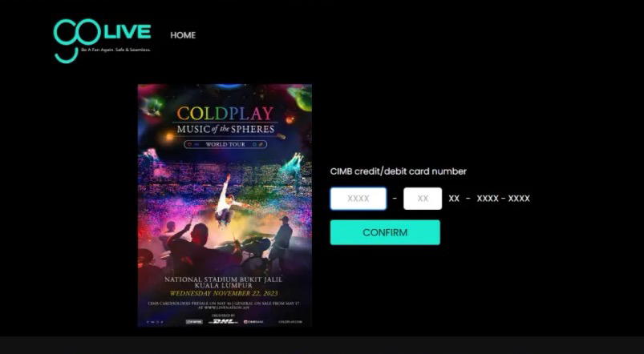Image resolution: width=644 pixels, height=354 pixels.
Task: Click the CIMB Bank logo on poster
Action: (253, 322)
